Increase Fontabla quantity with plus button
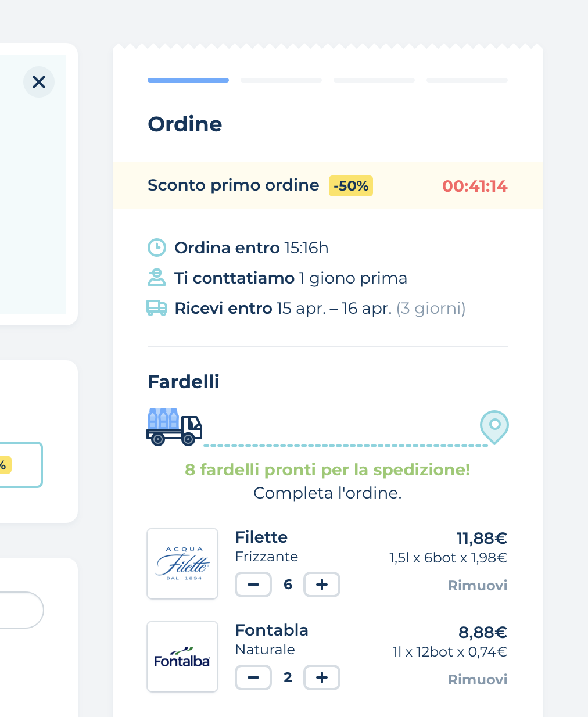The image size is (588, 717). (x=322, y=677)
